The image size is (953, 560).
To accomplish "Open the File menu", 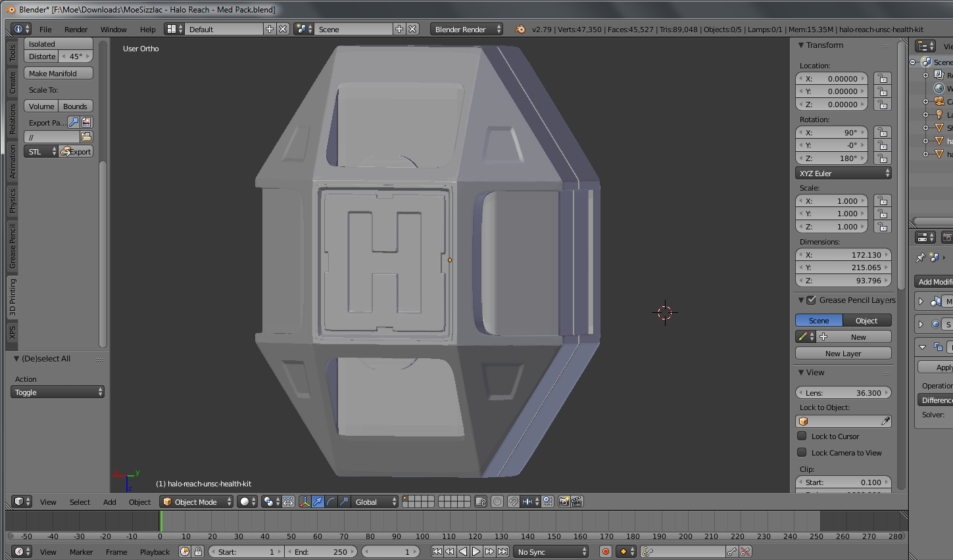I will point(45,29).
